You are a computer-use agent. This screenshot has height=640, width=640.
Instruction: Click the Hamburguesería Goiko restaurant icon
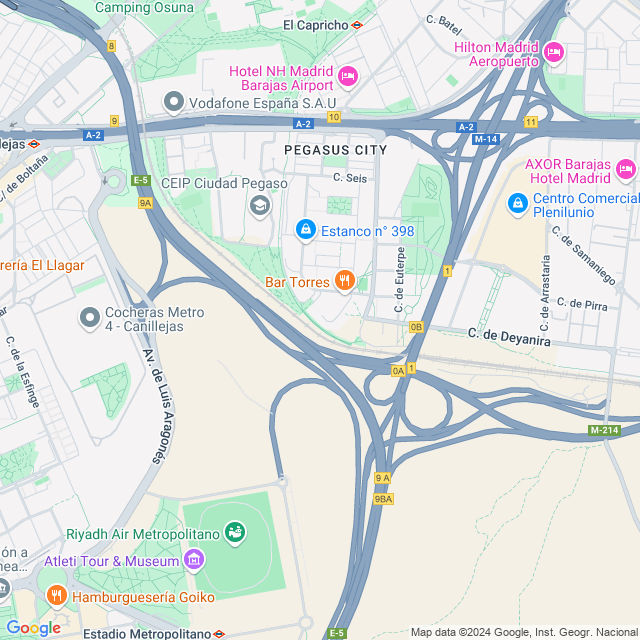(57, 596)
